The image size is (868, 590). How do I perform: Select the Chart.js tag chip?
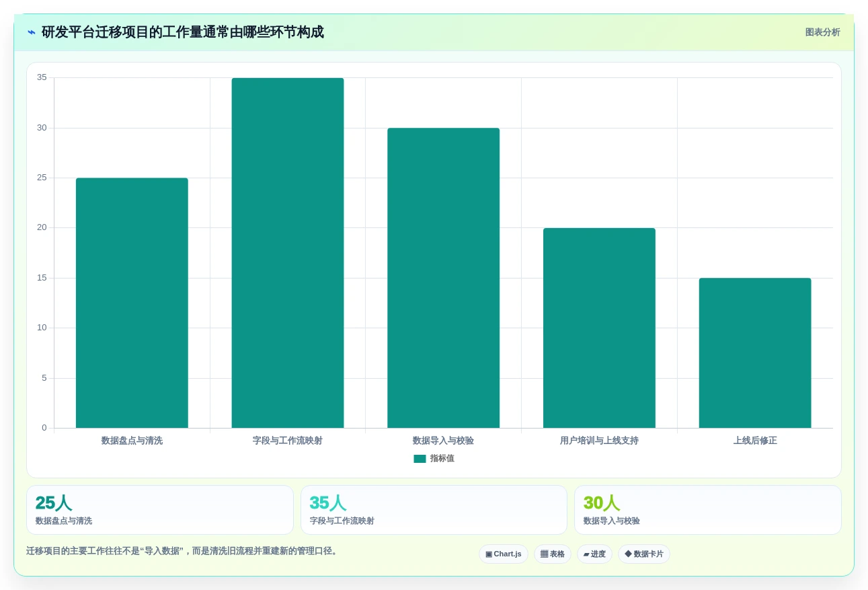tap(504, 554)
